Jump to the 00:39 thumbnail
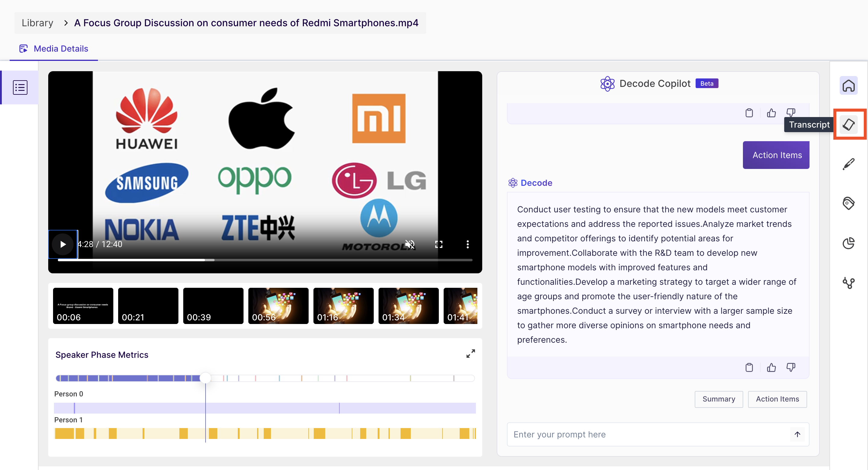The width and height of the screenshot is (868, 470). coord(213,306)
